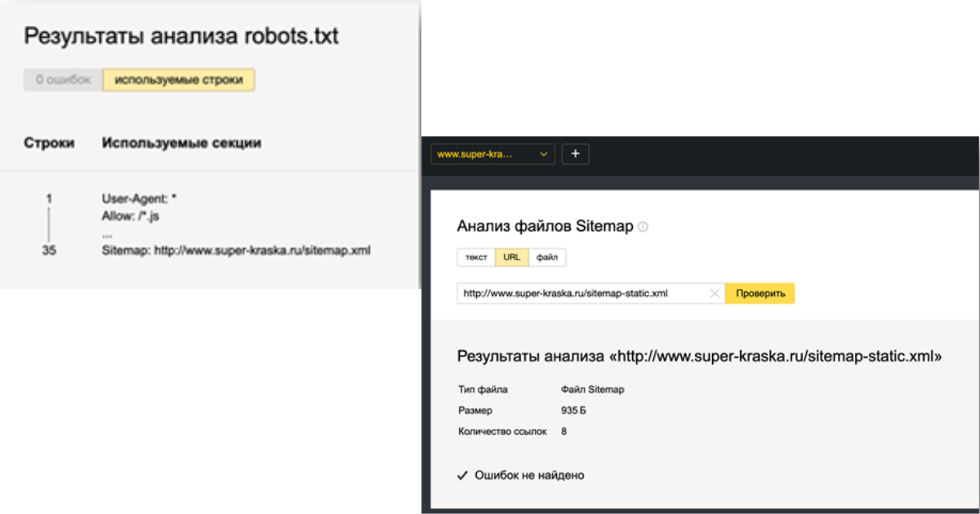This screenshot has height=514, width=980.
Task: Click line number 1
Action: click(x=49, y=198)
